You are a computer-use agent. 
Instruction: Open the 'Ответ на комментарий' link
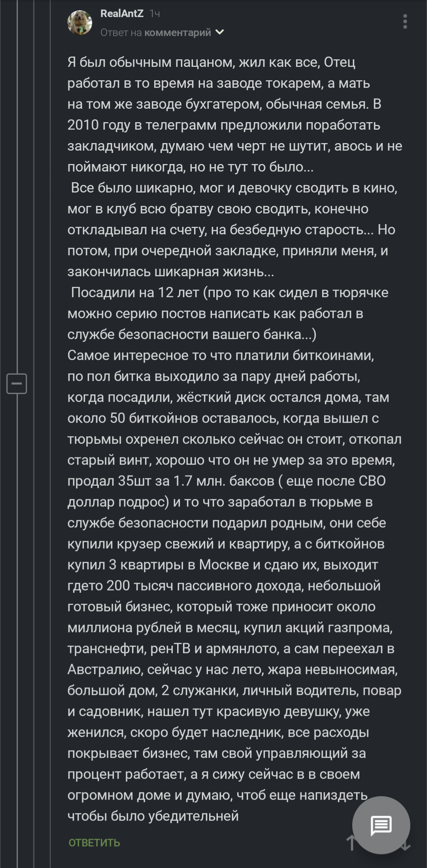coord(156,32)
